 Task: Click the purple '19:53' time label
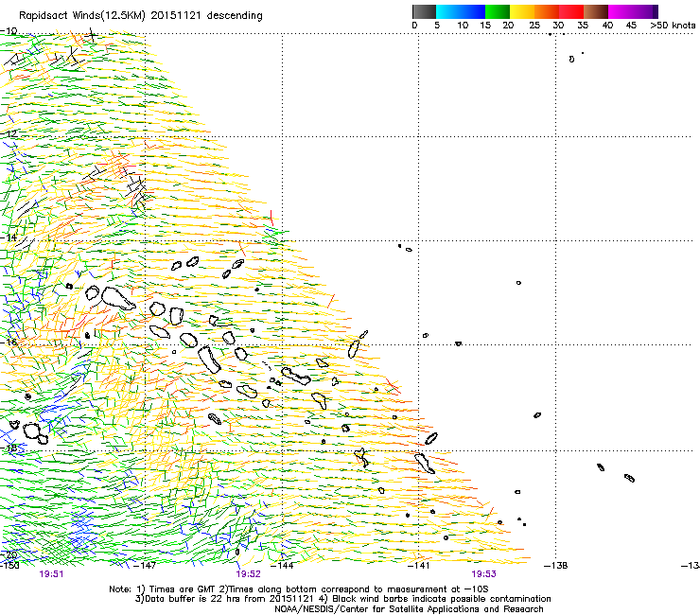pos(484,574)
